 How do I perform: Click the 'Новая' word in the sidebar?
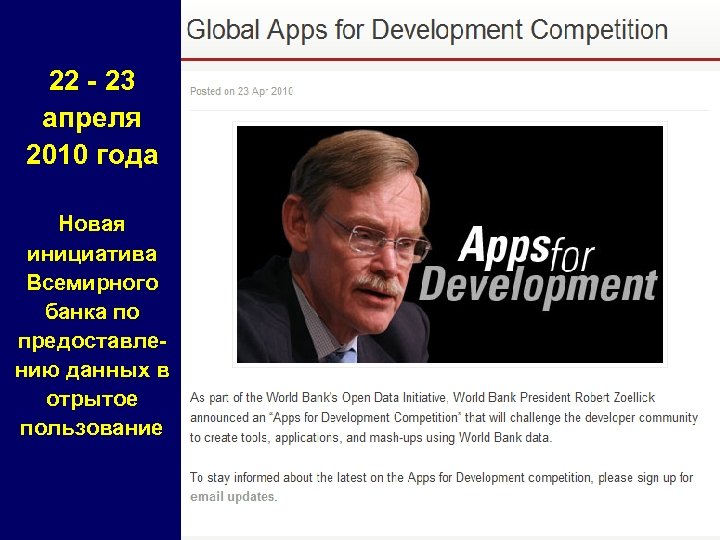pyautogui.click(x=92, y=224)
